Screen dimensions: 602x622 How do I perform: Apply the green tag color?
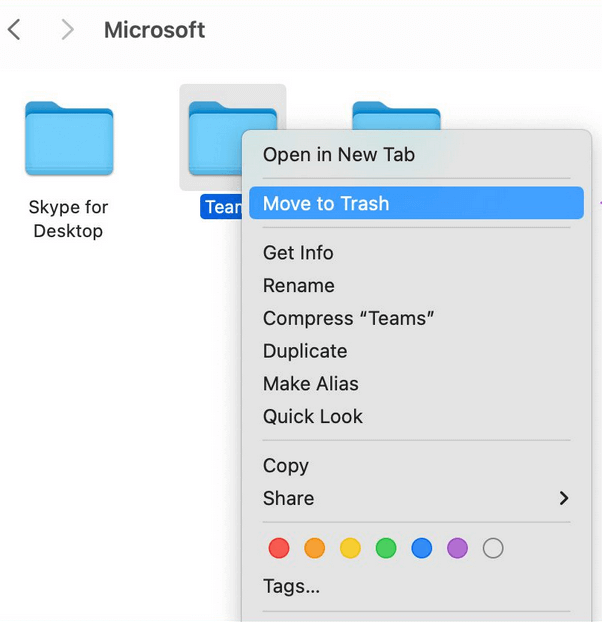tap(386, 548)
